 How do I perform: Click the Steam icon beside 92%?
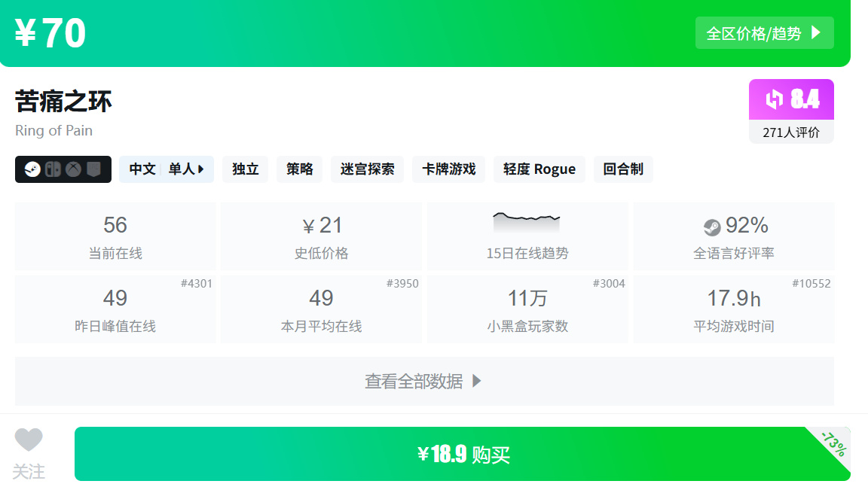pos(712,227)
